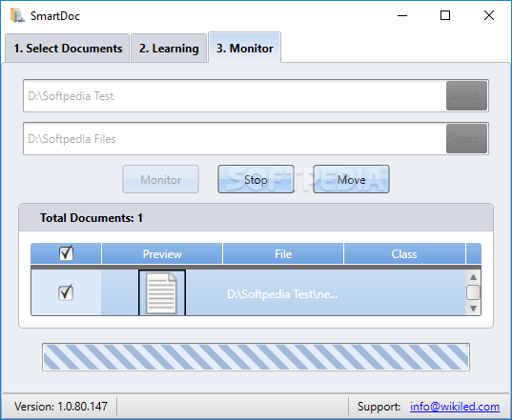Click the scroll down arrow in document list
The image size is (512, 420).
click(473, 309)
